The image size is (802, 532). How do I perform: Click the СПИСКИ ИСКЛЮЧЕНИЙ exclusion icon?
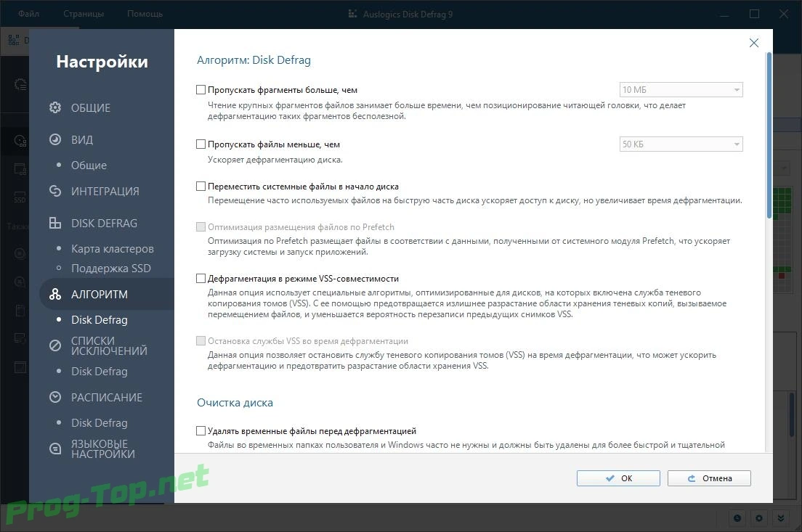pyautogui.click(x=55, y=345)
